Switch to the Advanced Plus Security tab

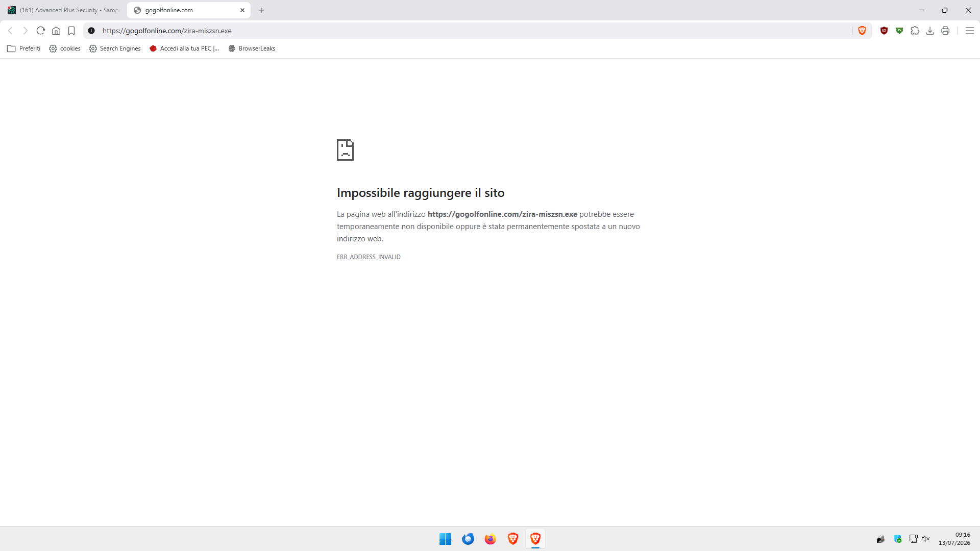point(63,10)
